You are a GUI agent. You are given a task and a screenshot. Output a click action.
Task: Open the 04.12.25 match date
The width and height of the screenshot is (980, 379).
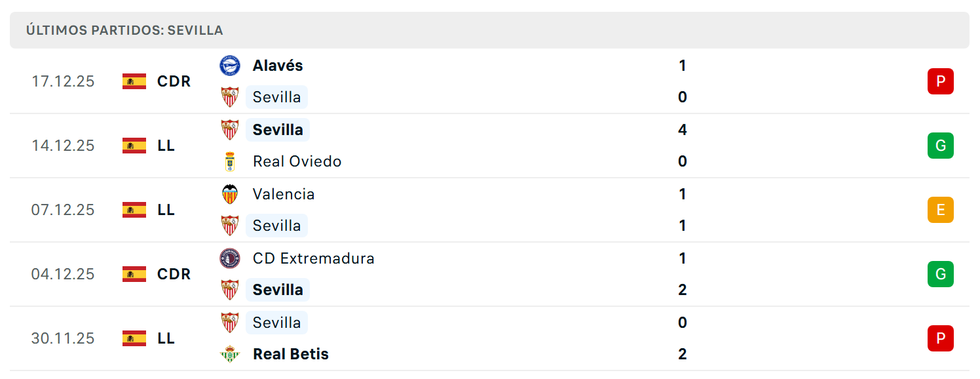[x=63, y=274]
